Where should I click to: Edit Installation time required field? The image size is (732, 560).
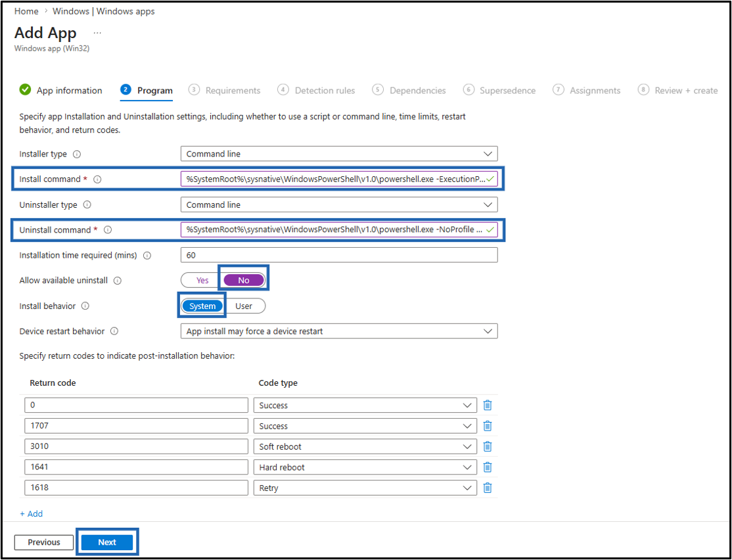[339, 255]
